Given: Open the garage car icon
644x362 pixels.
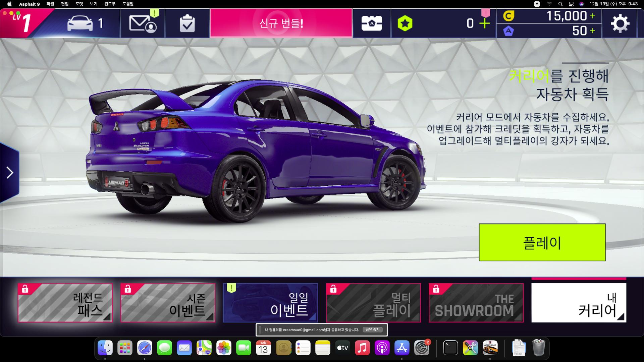Looking at the screenshot, I should [x=80, y=23].
